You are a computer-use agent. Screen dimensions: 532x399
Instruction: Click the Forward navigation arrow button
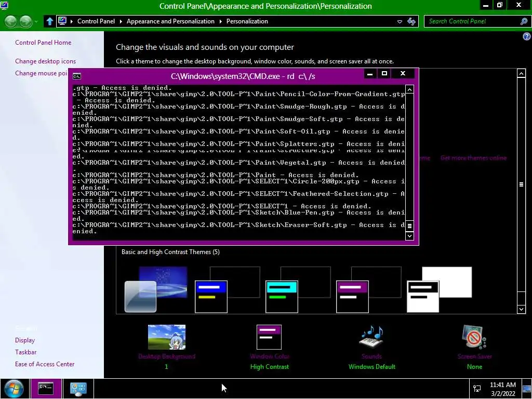pyautogui.click(x=26, y=21)
